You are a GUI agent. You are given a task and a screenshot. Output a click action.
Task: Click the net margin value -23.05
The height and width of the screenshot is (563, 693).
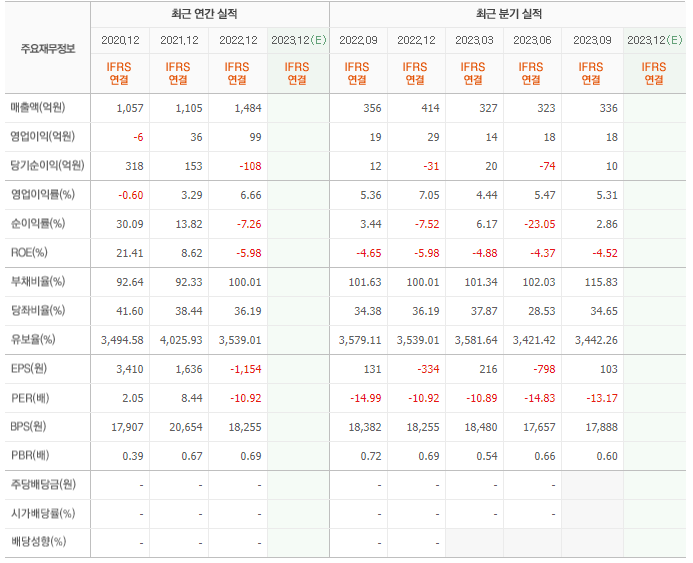(x=540, y=224)
